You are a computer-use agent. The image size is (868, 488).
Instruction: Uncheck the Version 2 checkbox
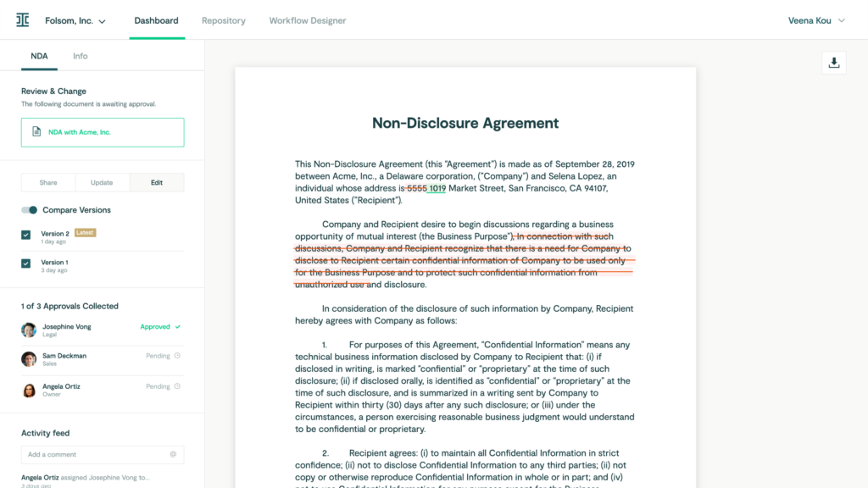[26, 233]
